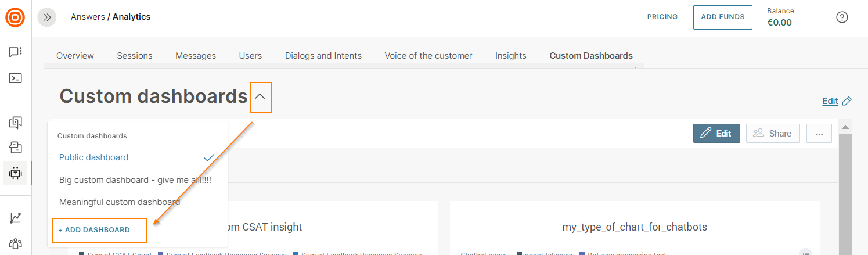Choose Meaningful custom dashboard from the list

click(120, 202)
